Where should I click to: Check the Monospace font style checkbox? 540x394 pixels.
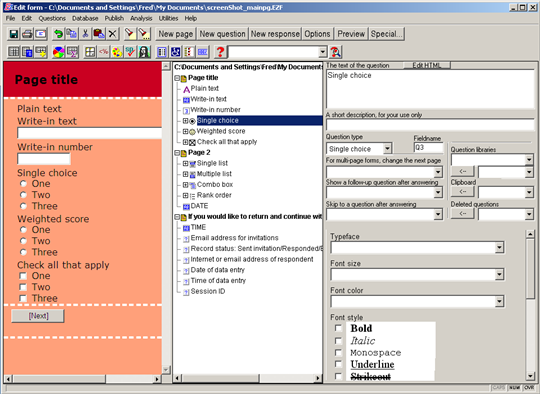pos(338,352)
